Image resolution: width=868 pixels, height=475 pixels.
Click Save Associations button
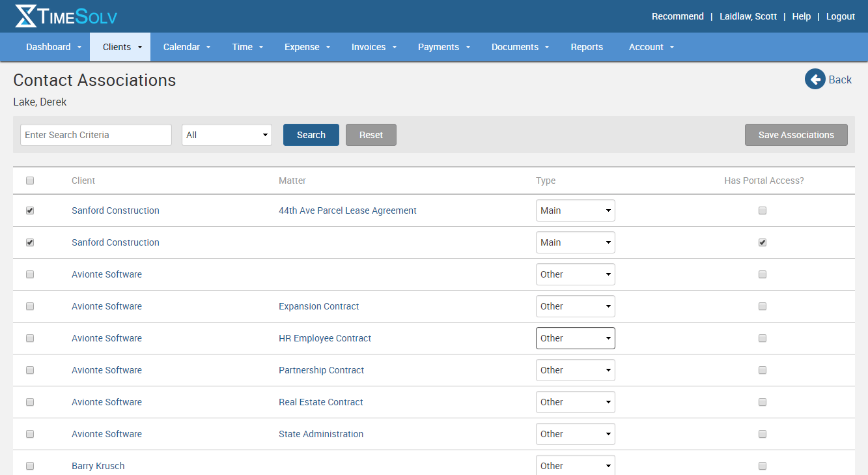[x=796, y=135]
